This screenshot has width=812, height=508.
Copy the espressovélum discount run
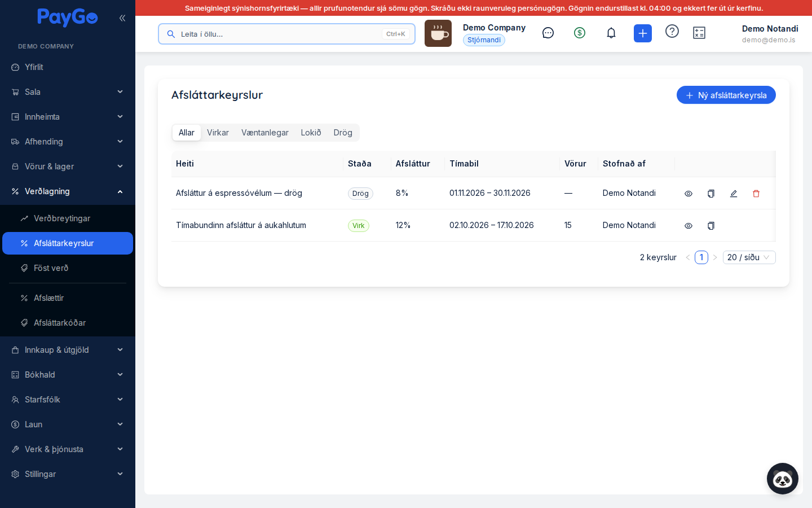(x=711, y=194)
